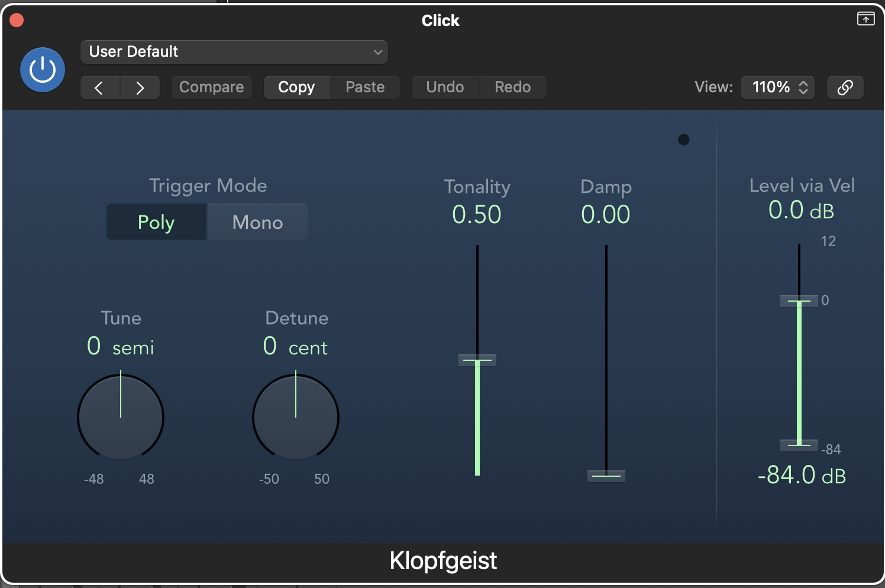Screen dimensions: 885x588
Task: Click the window expand icon top right
Action: (865, 19)
